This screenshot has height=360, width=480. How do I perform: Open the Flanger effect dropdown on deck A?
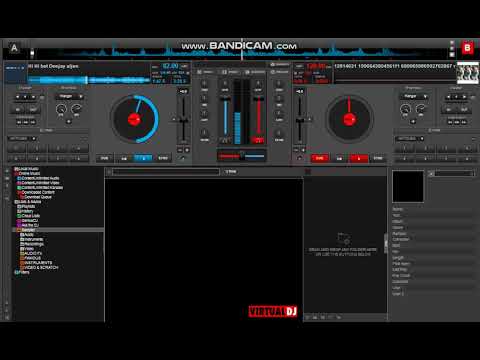point(69,96)
